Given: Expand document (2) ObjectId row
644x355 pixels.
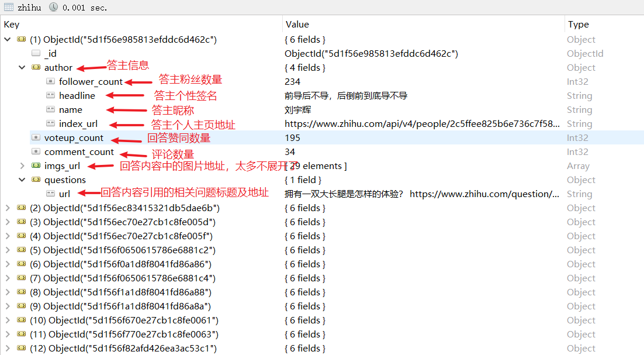Looking at the screenshot, I should click(8, 208).
